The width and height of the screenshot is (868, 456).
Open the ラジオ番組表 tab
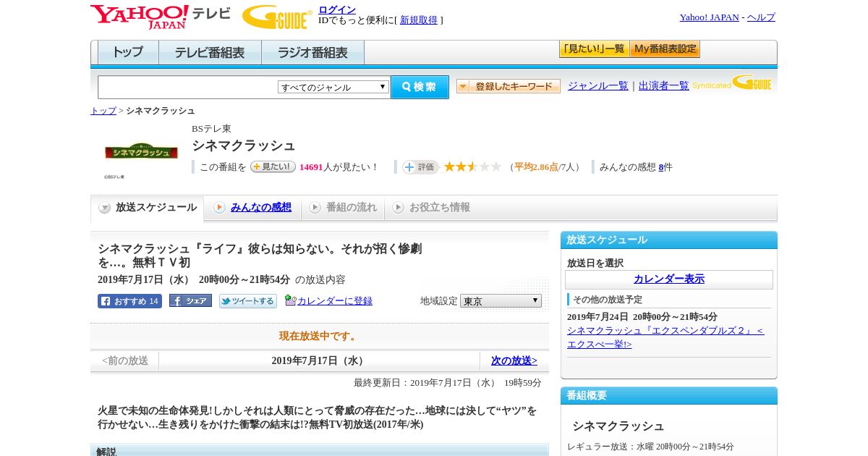[312, 53]
